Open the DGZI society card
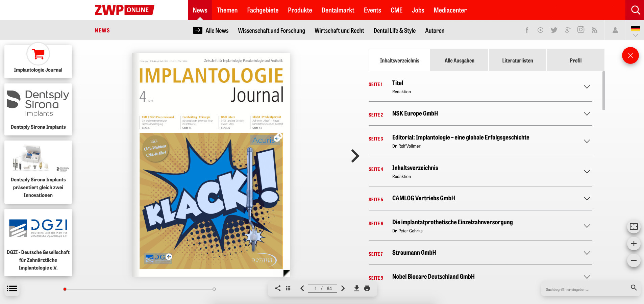This screenshot has width=644, height=304. click(x=38, y=243)
